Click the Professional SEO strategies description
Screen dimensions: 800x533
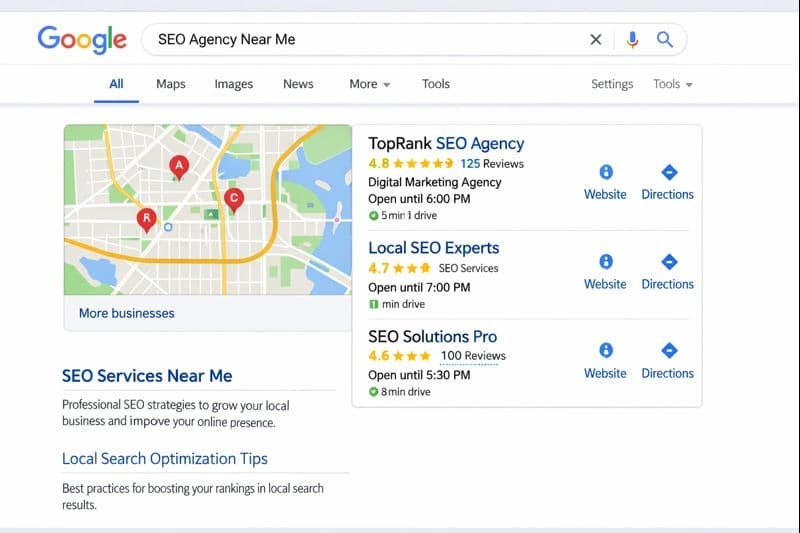pyautogui.click(x=176, y=413)
